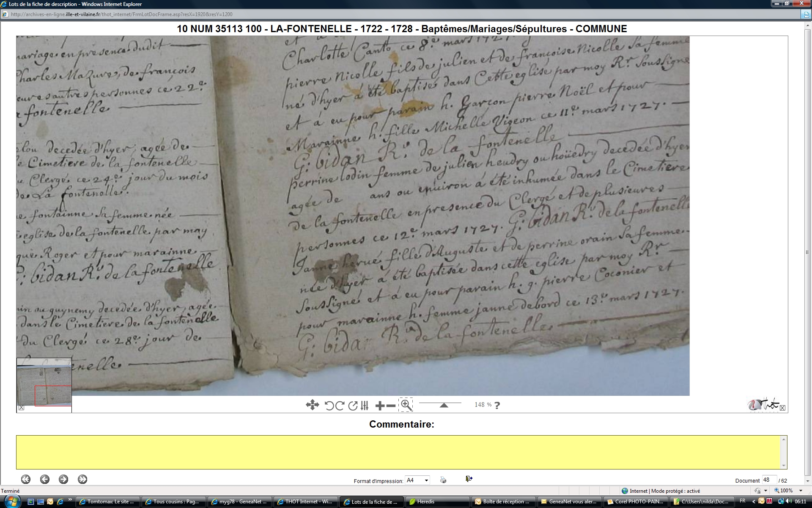Click the print document icon
The image size is (812, 508).
pos(443,480)
